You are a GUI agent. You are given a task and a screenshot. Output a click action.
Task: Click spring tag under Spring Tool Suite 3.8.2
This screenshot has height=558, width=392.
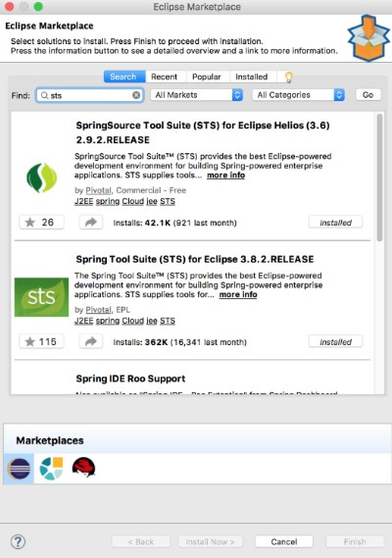[108, 321]
